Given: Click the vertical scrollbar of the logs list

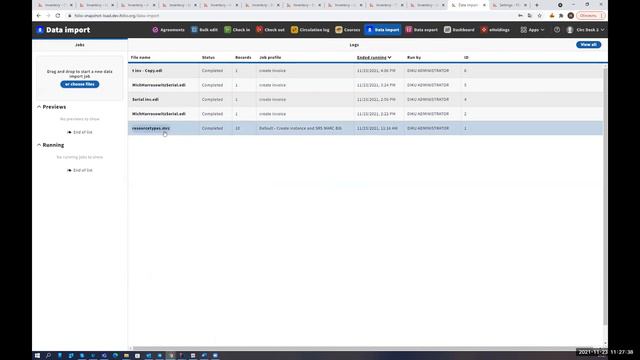Looking at the screenshot, I should (x=605, y=196).
